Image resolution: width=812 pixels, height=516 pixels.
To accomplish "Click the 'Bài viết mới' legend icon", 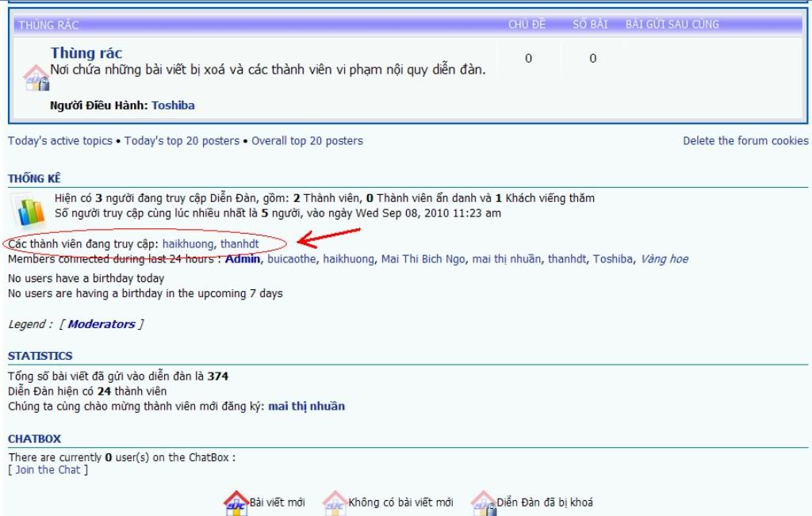I will (236, 503).
